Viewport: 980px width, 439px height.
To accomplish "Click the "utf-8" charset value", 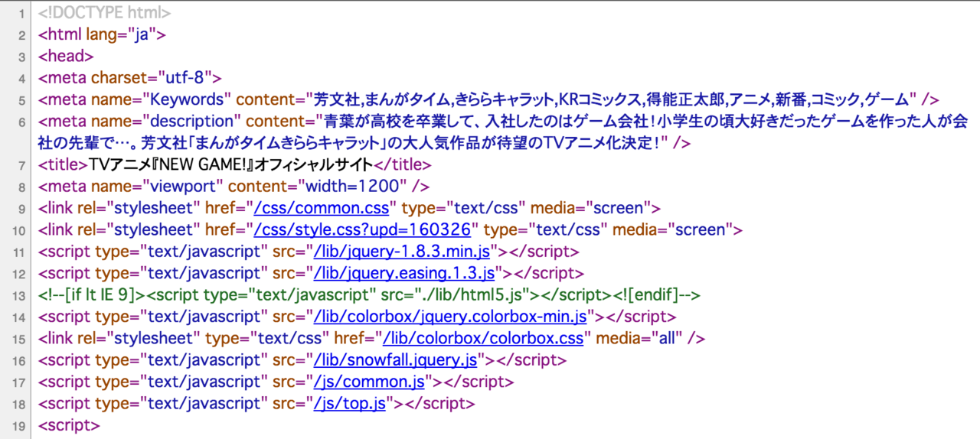I will (x=186, y=77).
